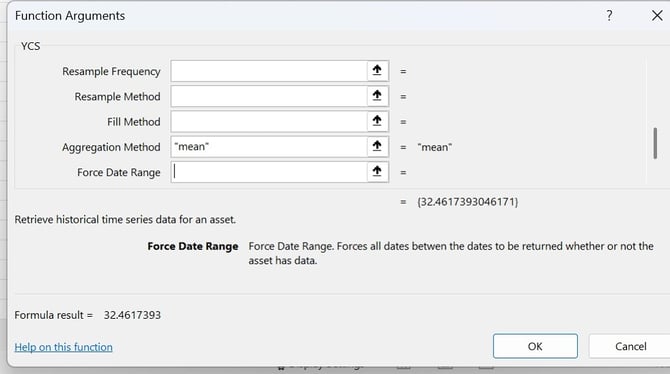The height and width of the screenshot is (374, 670).
Task: Click the {32.4617393046171} result value
Action: (x=467, y=202)
